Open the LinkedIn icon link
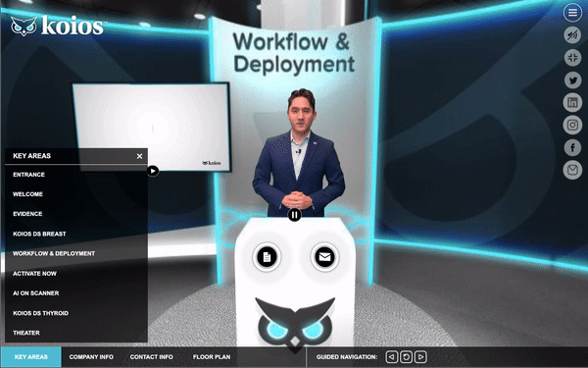Viewport: 588px width, 368px height. [x=572, y=102]
